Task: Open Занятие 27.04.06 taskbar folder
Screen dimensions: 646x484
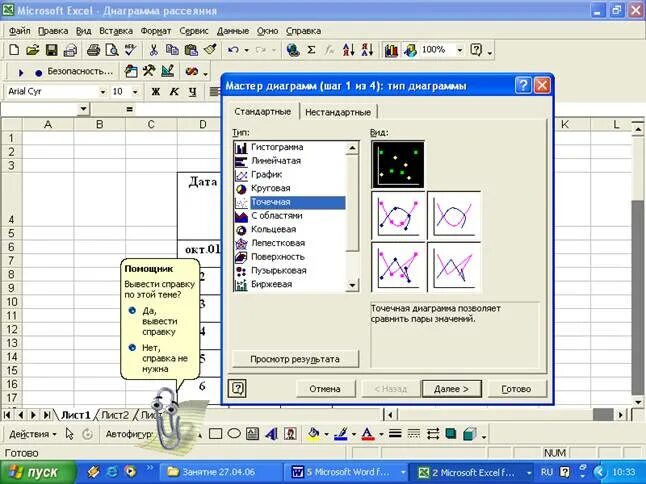Action: (x=220, y=472)
